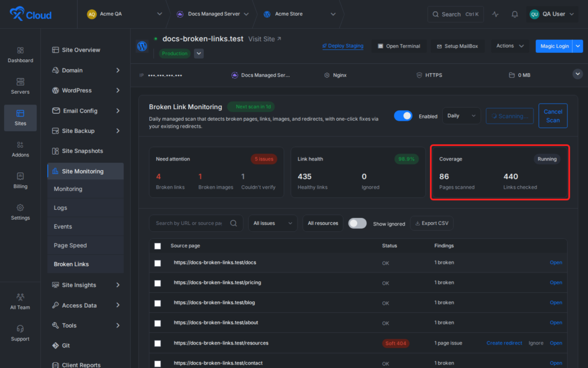Open Servers from the left rail
This screenshot has height=368, width=588.
[x=20, y=86]
